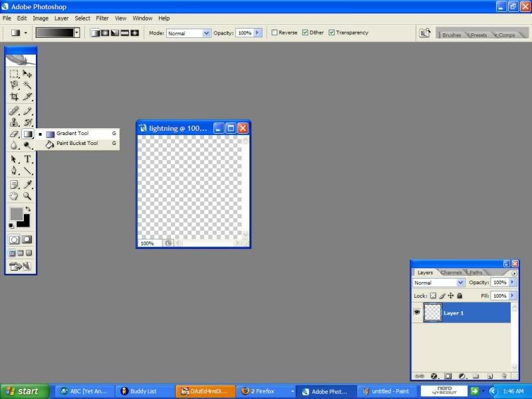Click the Gradient tool button in toolbox

27,134
